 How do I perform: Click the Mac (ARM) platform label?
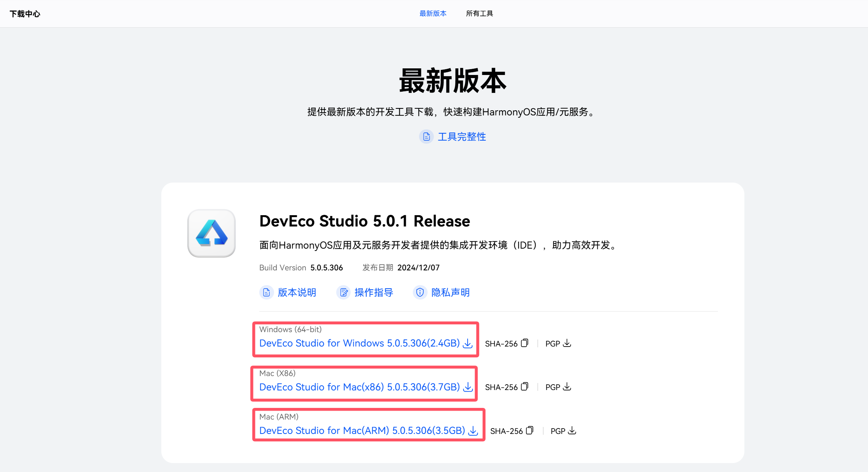[x=279, y=417]
